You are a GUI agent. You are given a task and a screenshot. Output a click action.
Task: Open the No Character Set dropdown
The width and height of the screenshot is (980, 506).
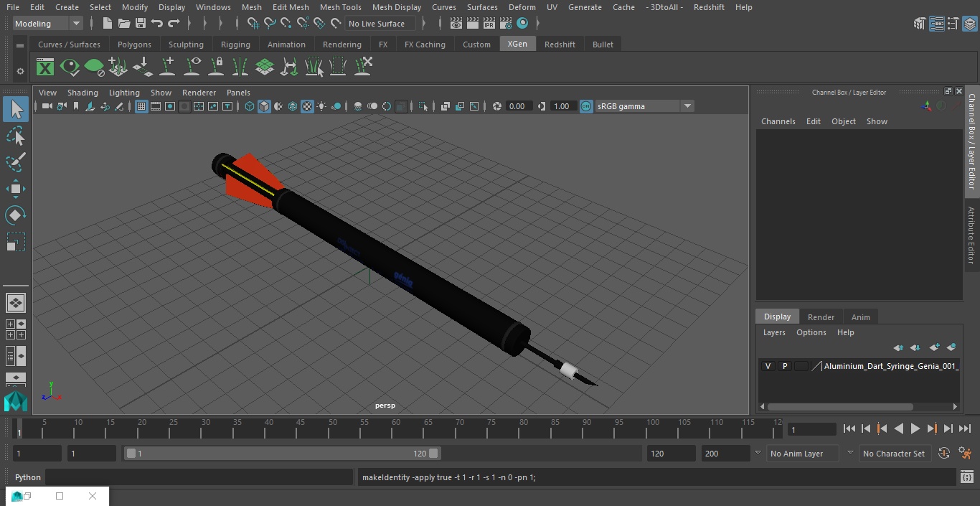click(x=894, y=454)
